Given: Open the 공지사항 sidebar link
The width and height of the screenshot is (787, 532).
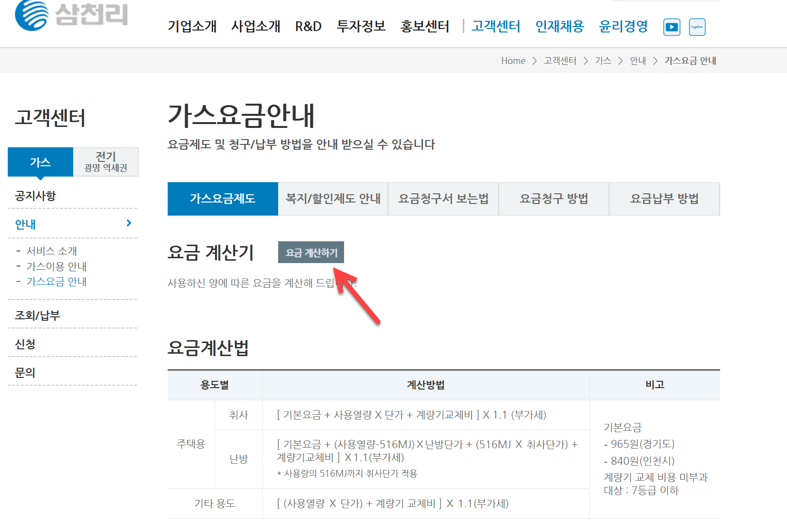Looking at the screenshot, I should [34, 195].
